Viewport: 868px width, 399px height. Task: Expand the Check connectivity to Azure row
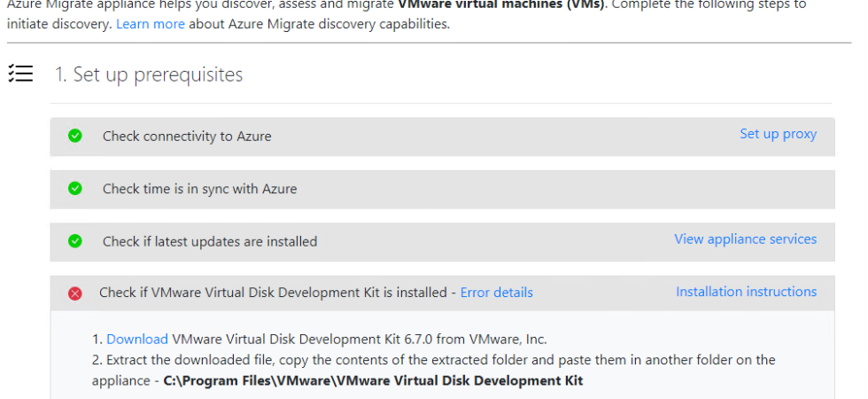442,137
